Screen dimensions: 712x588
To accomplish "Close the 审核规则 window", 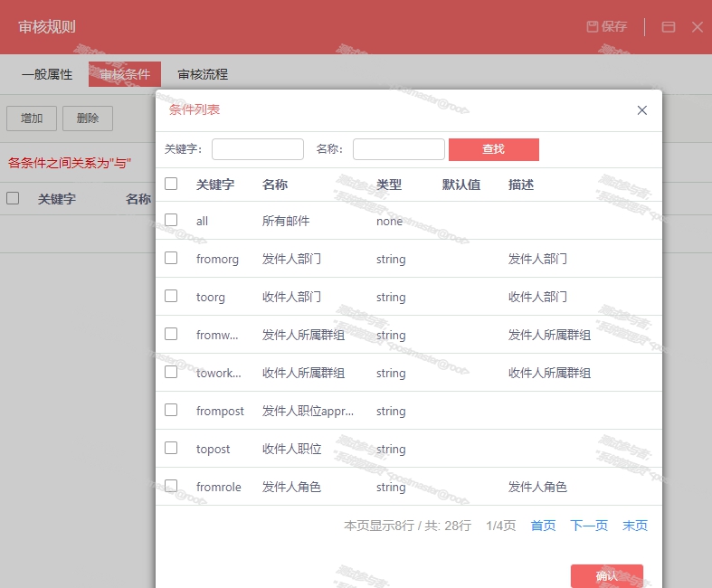I will pos(698,27).
